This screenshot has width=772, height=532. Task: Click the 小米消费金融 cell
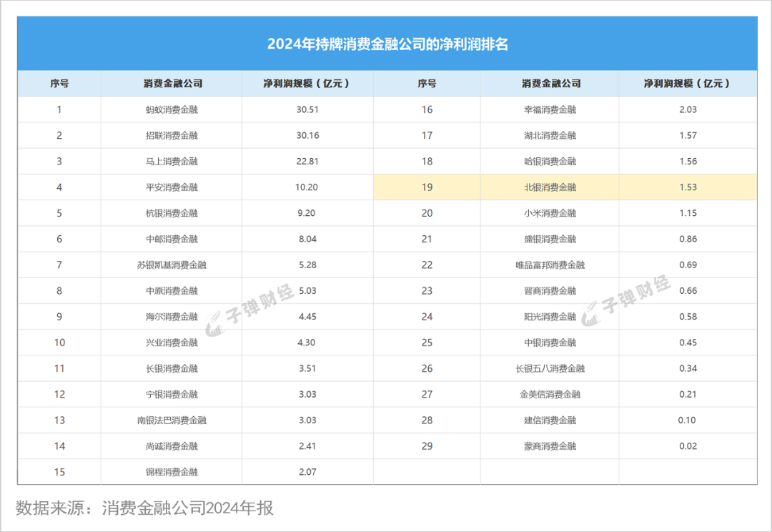(x=550, y=213)
